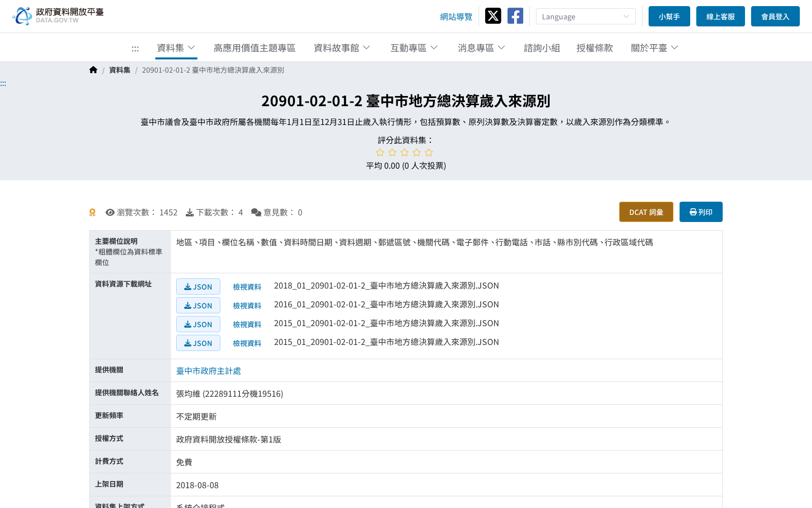Viewport: 812px width, 508px height.
Task: Expand the 消息專區 navigation menu
Action: tap(482, 48)
